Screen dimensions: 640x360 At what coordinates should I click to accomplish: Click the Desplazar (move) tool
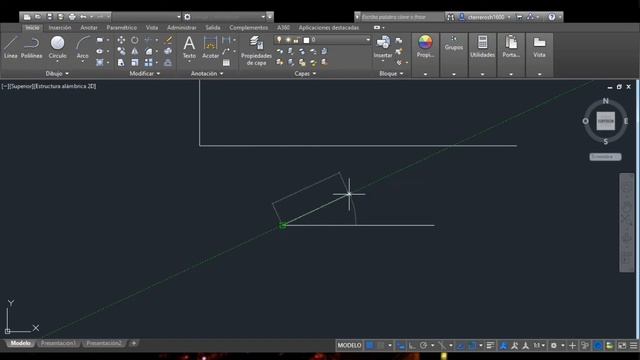click(121, 40)
